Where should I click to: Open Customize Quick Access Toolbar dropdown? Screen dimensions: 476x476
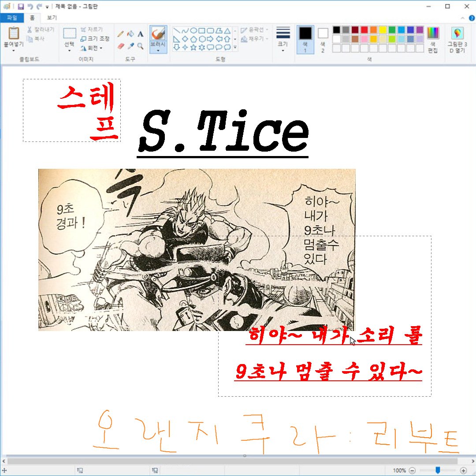pyautogui.click(x=47, y=7)
